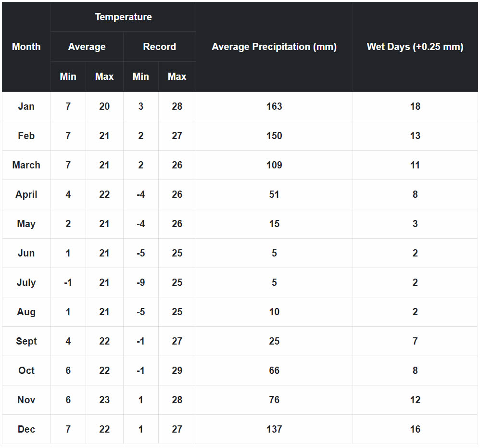This screenshot has width=480, height=448.
Task: Select December precipitation value 137
Action: 274,429
